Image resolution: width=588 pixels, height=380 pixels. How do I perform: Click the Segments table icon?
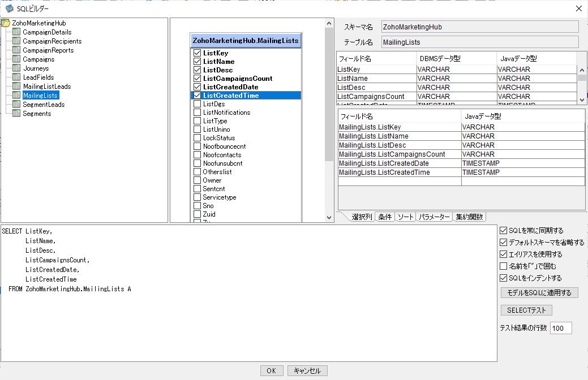[16, 113]
